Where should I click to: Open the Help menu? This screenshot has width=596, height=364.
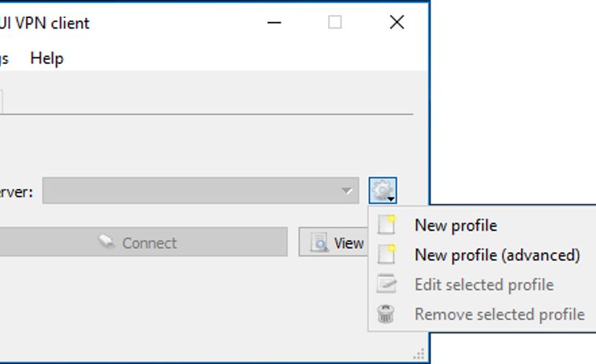47,58
